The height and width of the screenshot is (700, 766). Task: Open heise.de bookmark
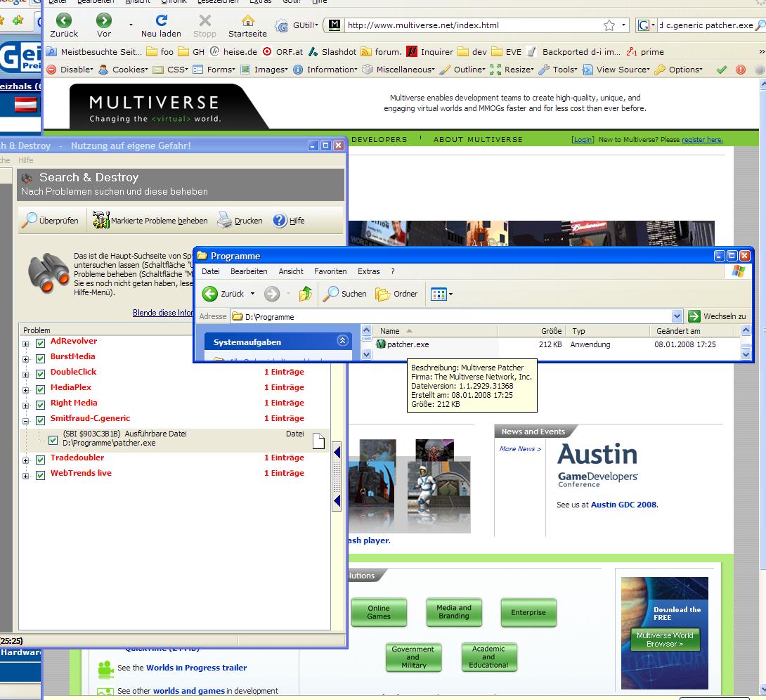tap(233, 52)
